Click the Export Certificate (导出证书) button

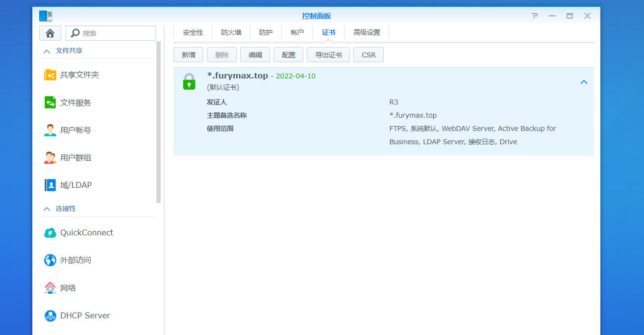(328, 55)
